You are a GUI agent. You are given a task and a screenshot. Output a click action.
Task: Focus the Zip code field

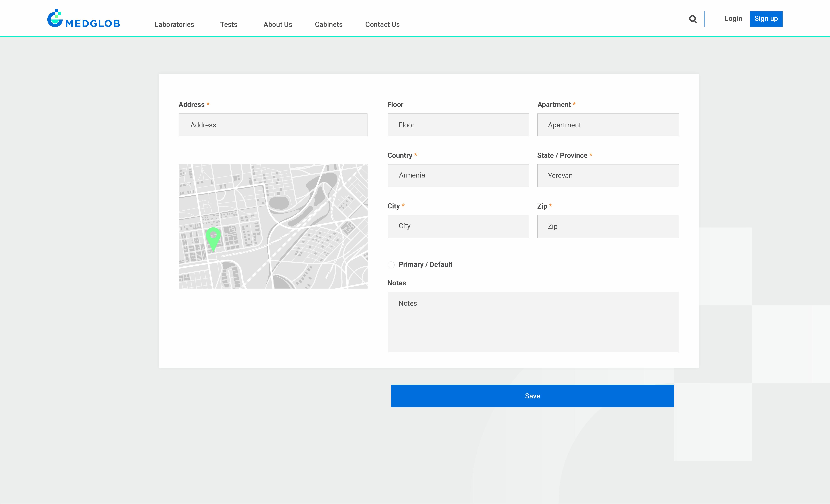coord(607,226)
